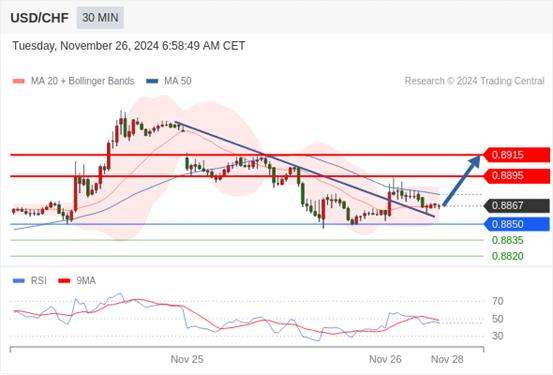553x375 pixels.
Task: Click the RSI legend swatch
Action: (x=19, y=281)
